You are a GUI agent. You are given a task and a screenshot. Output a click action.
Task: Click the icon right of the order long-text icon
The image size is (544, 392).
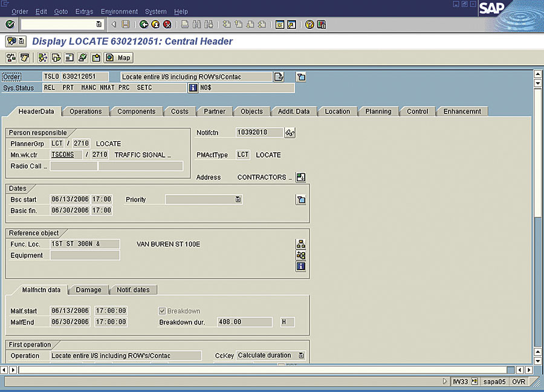[x=301, y=77]
